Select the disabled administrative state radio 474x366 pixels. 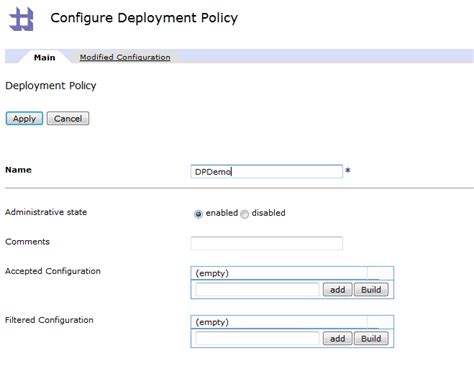click(x=244, y=214)
